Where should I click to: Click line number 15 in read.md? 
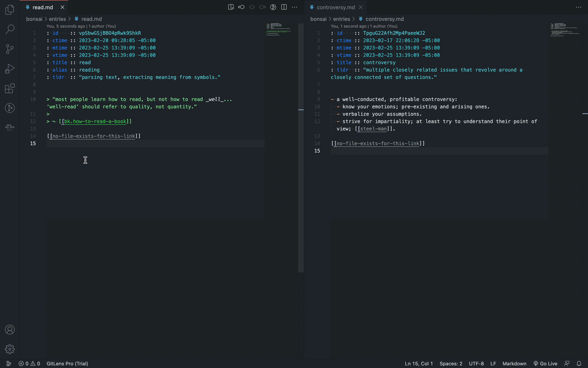pyautogui.click(x=33, y=143)
